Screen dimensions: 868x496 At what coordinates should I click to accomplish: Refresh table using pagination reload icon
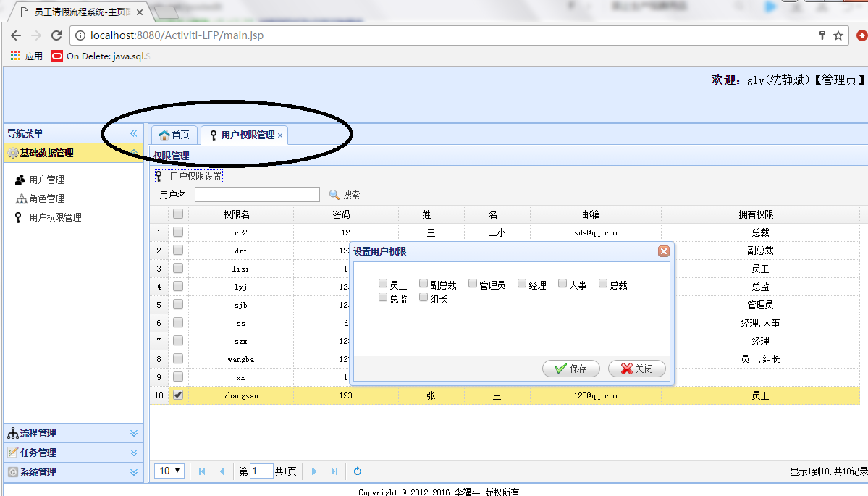pyautogui.click(x=358, y=471)
